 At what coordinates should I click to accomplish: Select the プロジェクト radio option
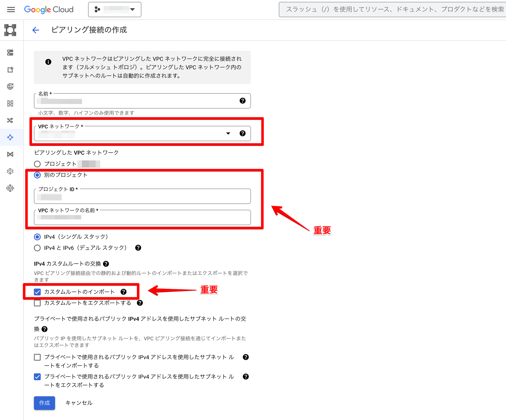coord(37,164)
